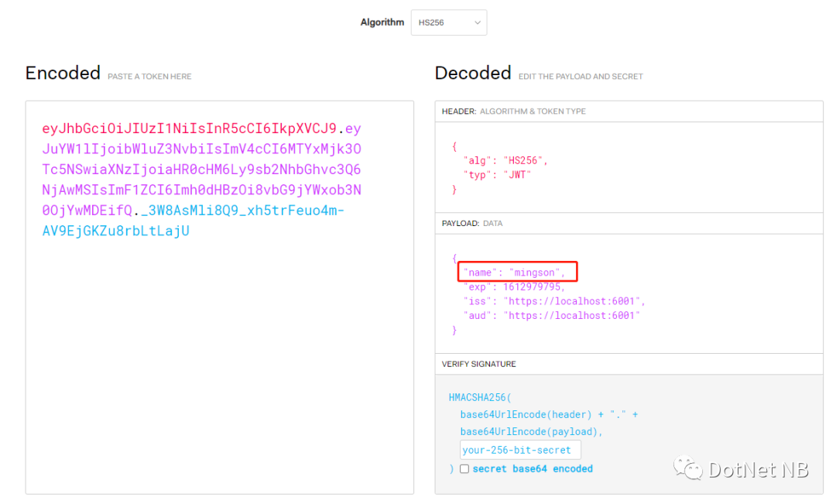The width and height of the screenshot is (836, 504).
Task: Click the VERIFY SIGNATURE section label
Action: [x=479, y=365]
